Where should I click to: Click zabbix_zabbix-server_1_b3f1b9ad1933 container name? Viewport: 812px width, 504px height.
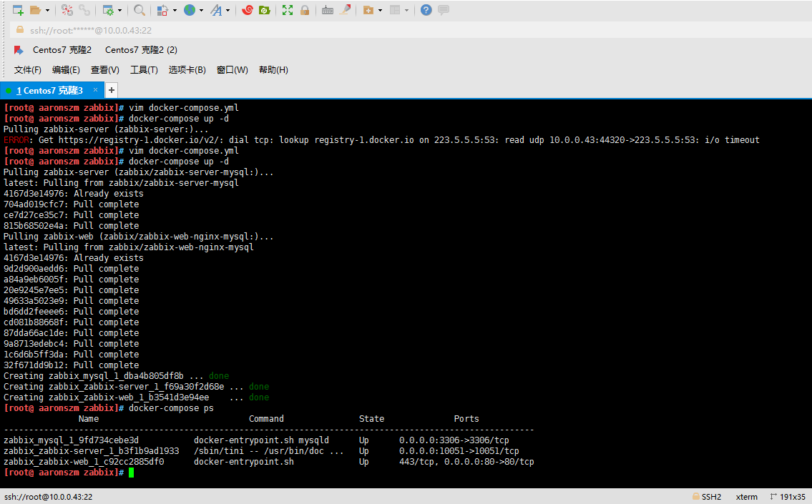coord(91,451)
